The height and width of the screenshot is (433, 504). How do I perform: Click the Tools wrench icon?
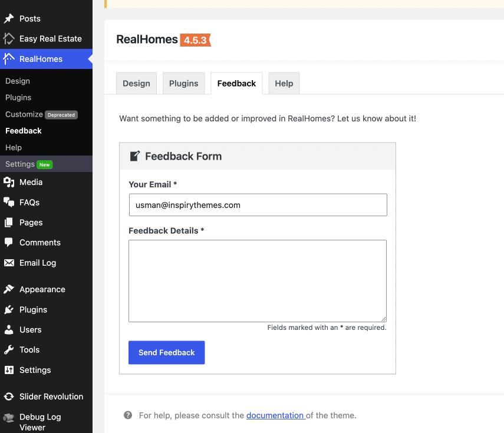click(x=9, y=349)
